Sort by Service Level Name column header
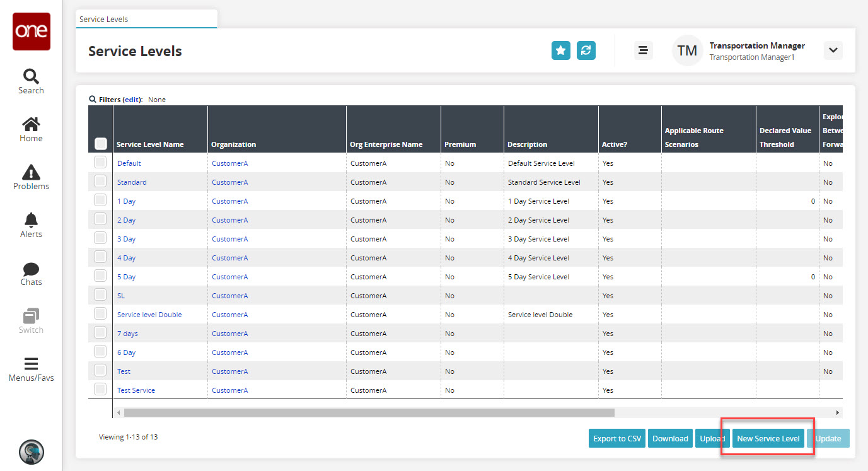 tap(150, 144)
